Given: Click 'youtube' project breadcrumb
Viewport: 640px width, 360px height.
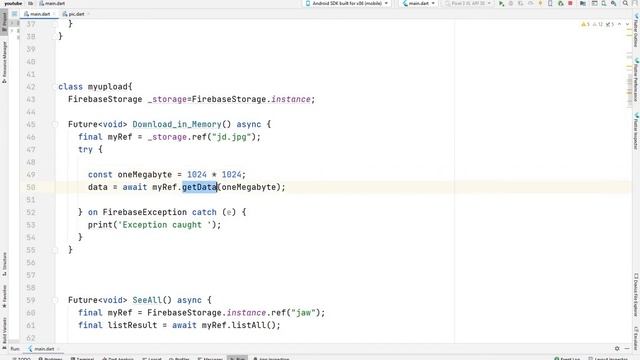Looking at the screenshot, I should coord(13,3).
